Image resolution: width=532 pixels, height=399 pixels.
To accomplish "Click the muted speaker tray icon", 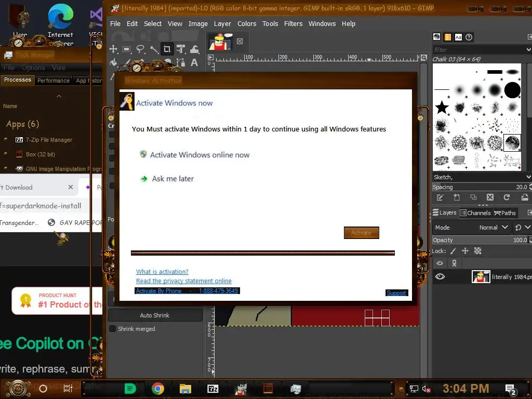I will point(426,389).
